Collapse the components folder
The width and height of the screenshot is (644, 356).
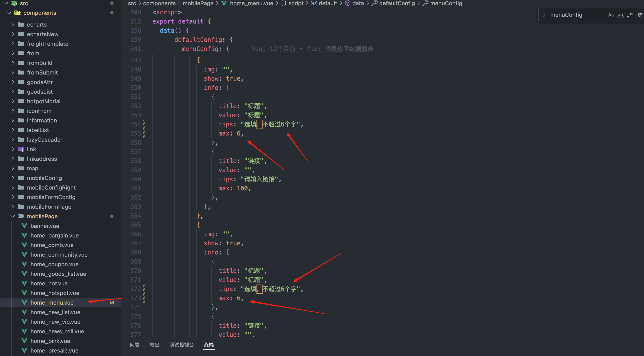9,13
